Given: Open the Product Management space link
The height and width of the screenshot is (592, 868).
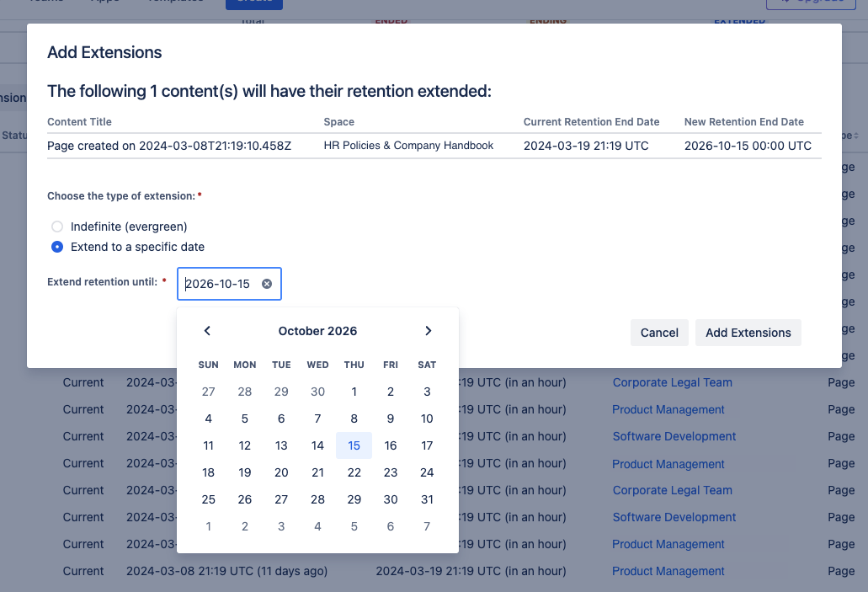Looking at the screenshot, I should [x=668, y=409].
